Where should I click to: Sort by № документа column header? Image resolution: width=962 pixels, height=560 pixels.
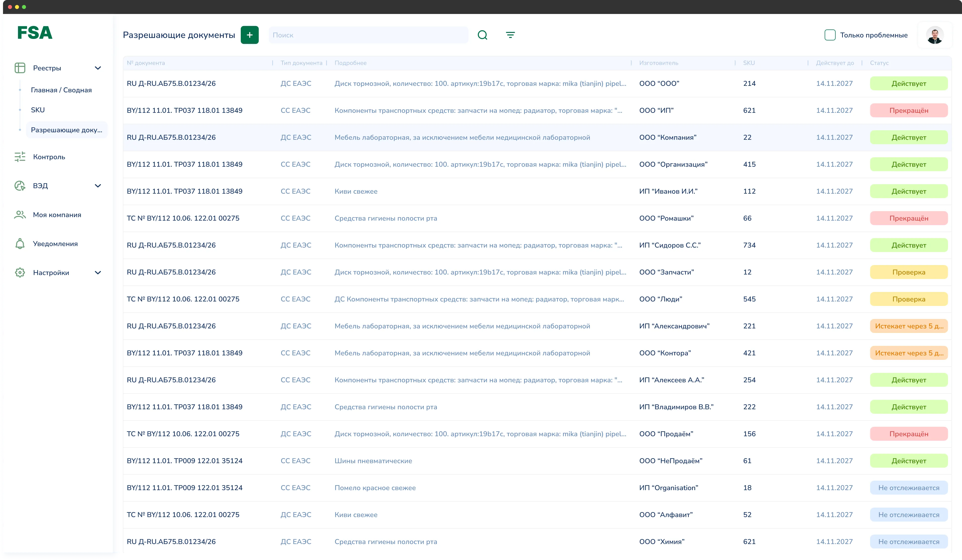(x=146, y=63)
